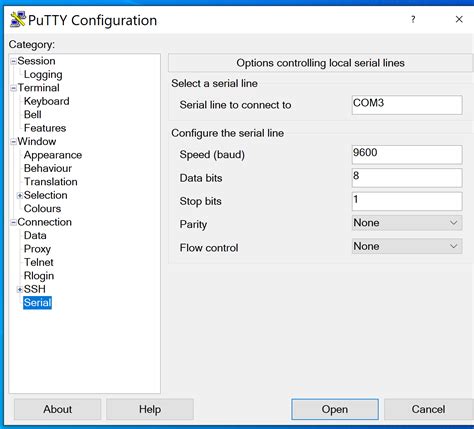
Task: Open the Telnet settings category
Action: [39, 262]
